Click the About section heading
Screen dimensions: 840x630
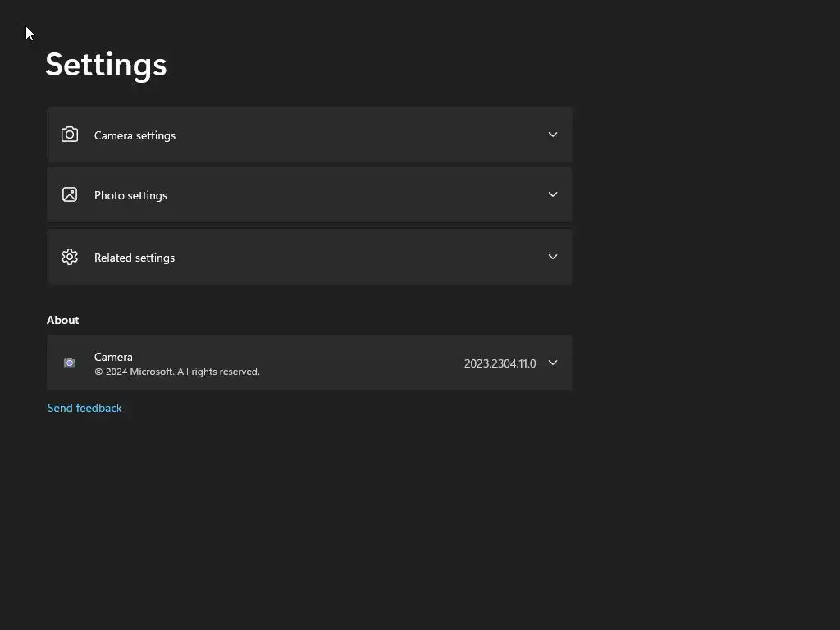pyautogui.click(x=63, y=320)
